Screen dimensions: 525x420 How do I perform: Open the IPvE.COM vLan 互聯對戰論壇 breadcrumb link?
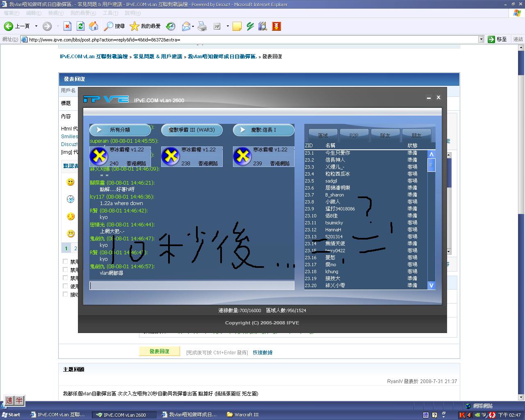click(94, 57)
